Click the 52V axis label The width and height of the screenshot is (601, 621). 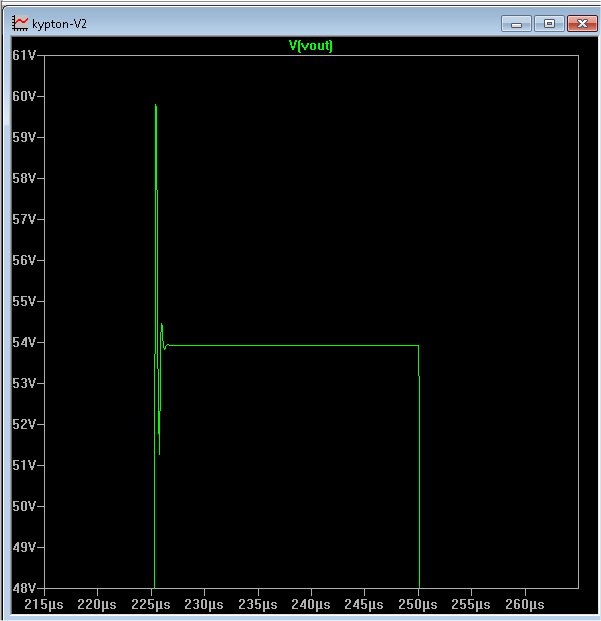click(24, 424)
